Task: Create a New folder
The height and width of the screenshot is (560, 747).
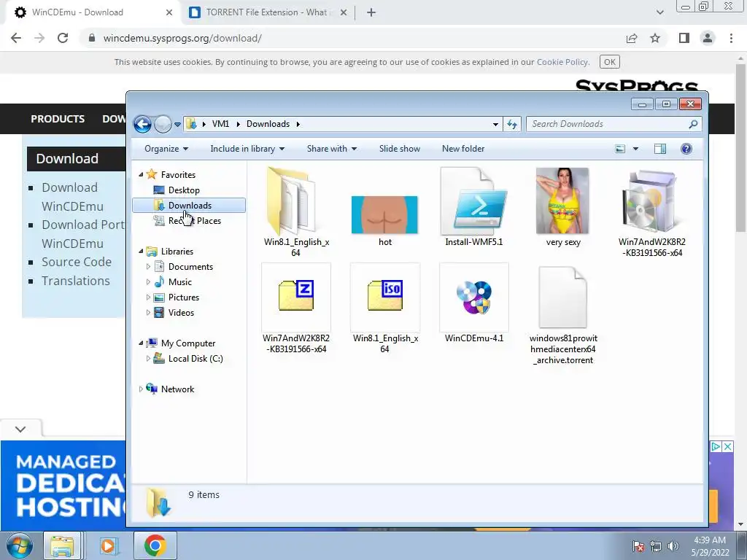Action: 463,149
